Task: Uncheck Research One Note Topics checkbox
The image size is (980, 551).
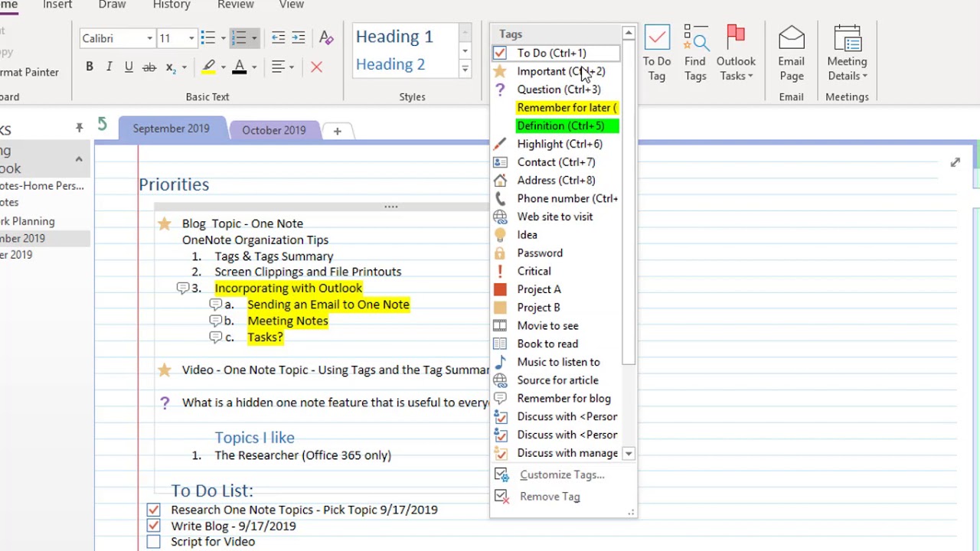Action: pyautogui.click(x=153, y=510)
